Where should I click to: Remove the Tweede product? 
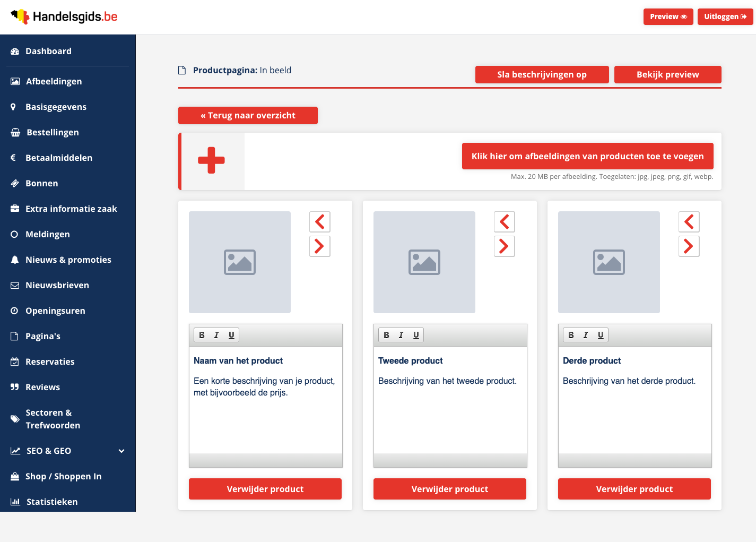[x=450, y=489]
